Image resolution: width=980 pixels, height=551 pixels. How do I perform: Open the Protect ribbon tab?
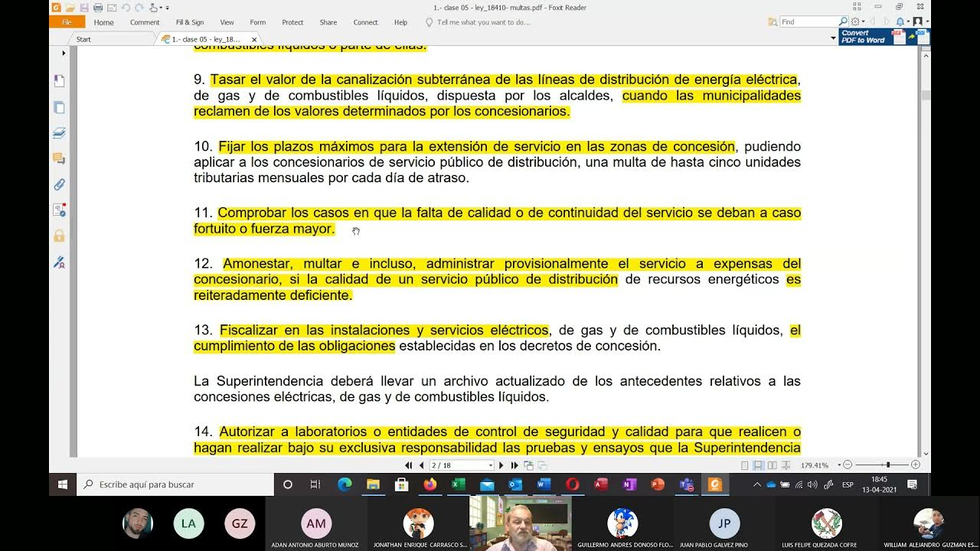(292, 22)
